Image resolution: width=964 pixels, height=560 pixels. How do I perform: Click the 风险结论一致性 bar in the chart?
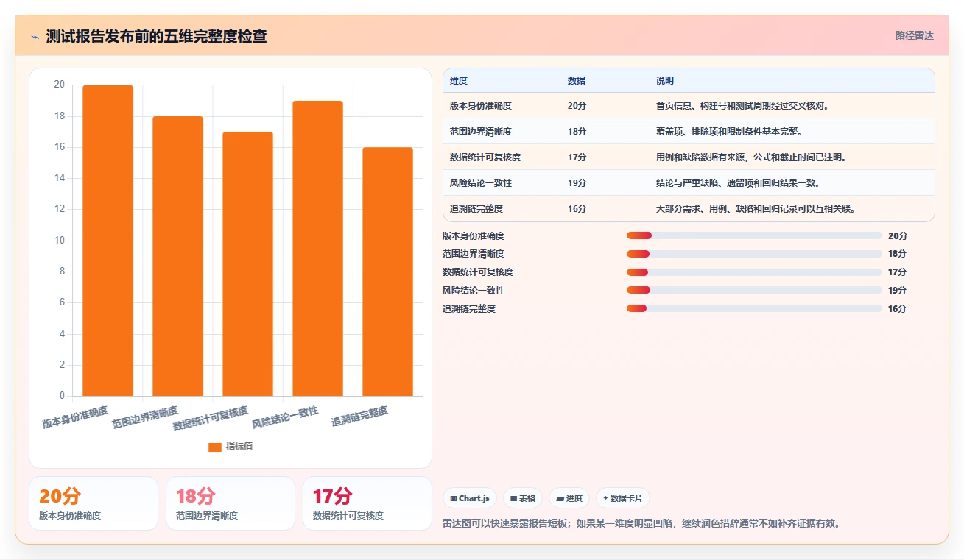[317, 248]
